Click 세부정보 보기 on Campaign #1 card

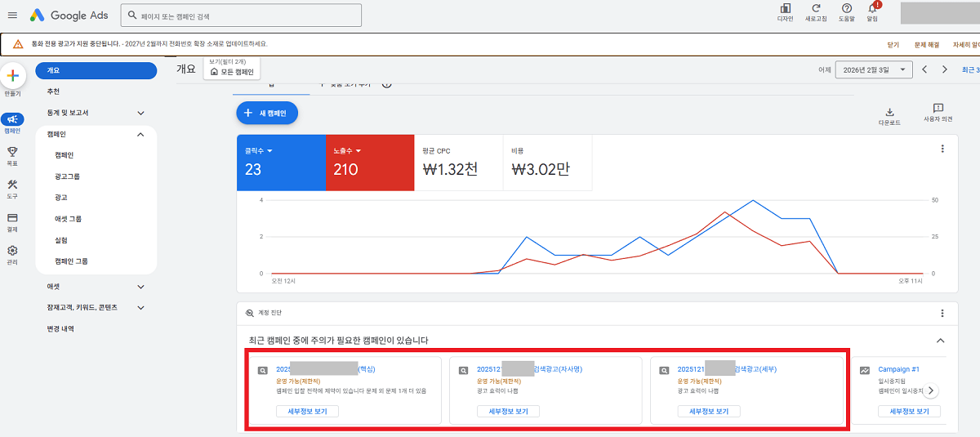(x=909, y=412)
